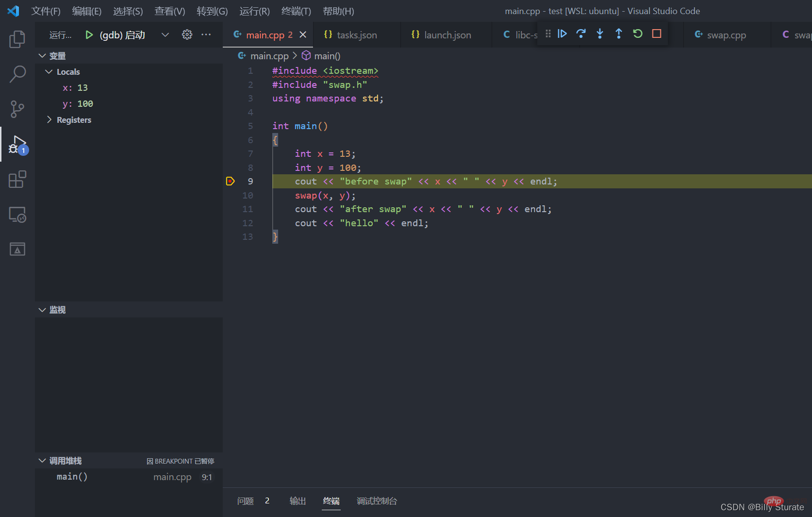Collapse the Locals variables group
812x517 pixels.
click(49, 72)
